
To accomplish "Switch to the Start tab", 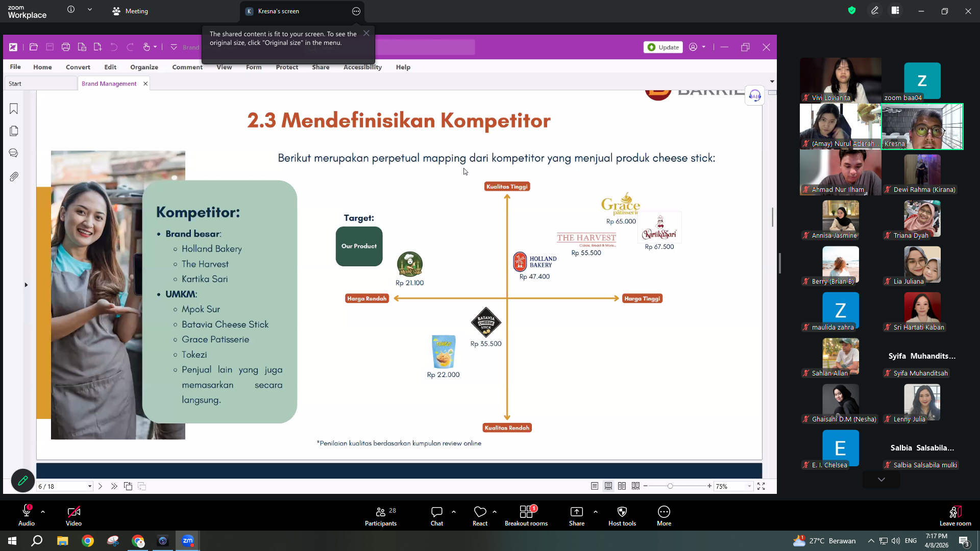I will tap(41, 83).
